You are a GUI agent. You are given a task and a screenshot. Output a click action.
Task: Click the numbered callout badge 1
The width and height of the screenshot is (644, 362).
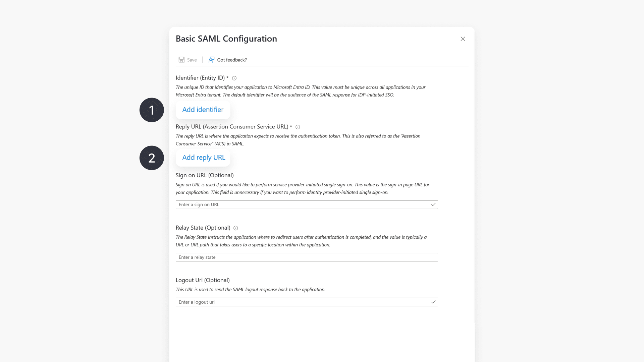coord(151,110)
